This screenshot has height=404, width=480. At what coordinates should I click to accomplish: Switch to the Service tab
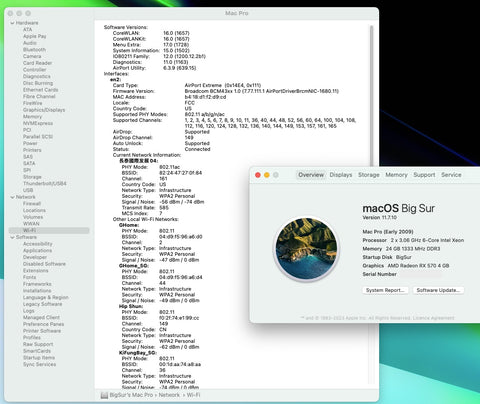451,175
